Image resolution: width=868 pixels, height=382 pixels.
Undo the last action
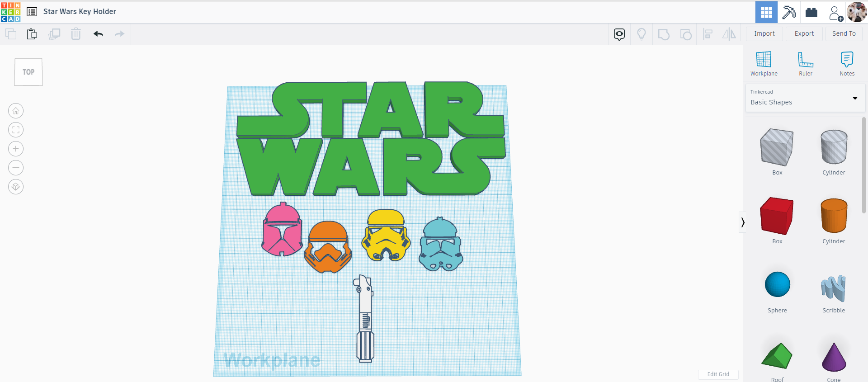(99, 34)
